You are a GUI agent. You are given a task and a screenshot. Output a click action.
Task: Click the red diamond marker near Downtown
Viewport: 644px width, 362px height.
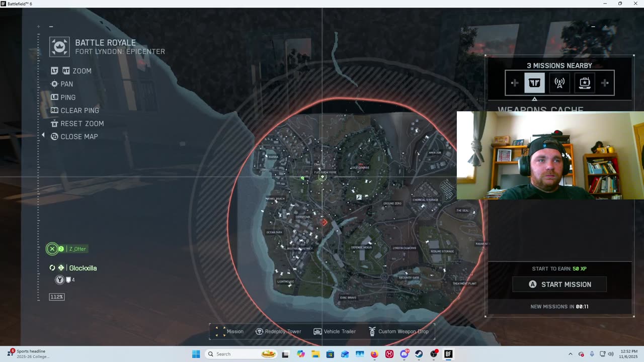(x=325, y=222)
